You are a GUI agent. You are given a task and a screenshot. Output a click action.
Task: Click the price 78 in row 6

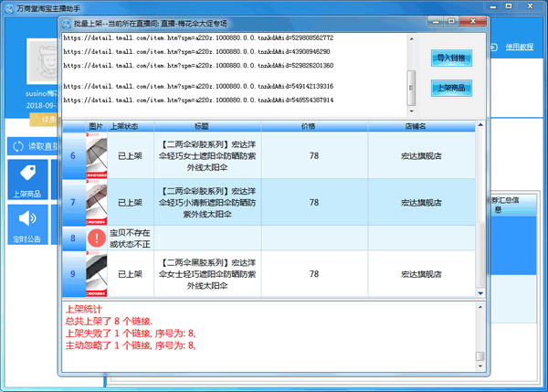(314, 155)
